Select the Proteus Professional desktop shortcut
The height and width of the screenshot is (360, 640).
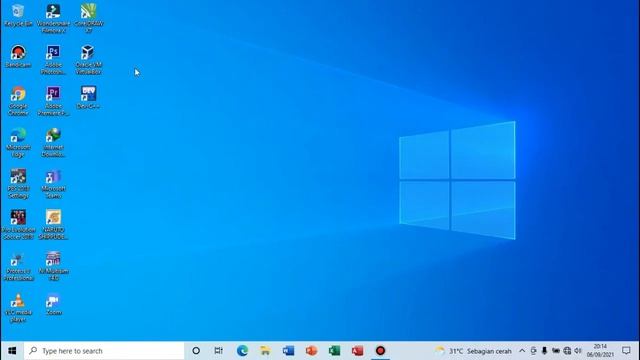[x=18, y=266]
